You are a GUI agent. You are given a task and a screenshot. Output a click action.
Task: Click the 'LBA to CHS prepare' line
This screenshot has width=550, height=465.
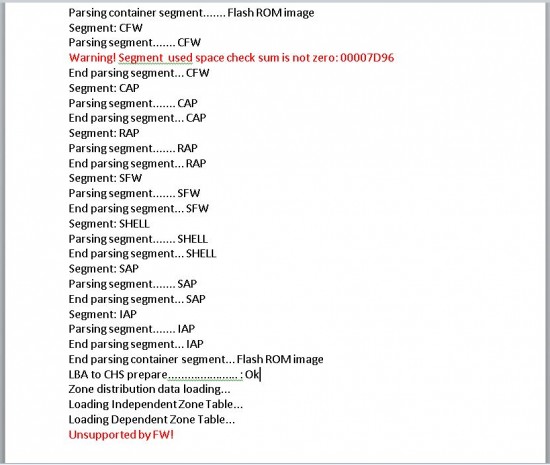click(164, 375)
